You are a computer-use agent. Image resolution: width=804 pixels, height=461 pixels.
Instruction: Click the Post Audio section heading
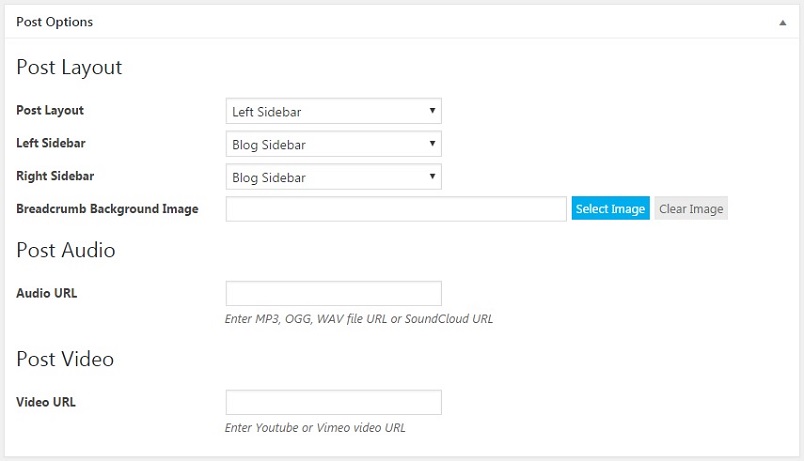click(x=66, y=250)
